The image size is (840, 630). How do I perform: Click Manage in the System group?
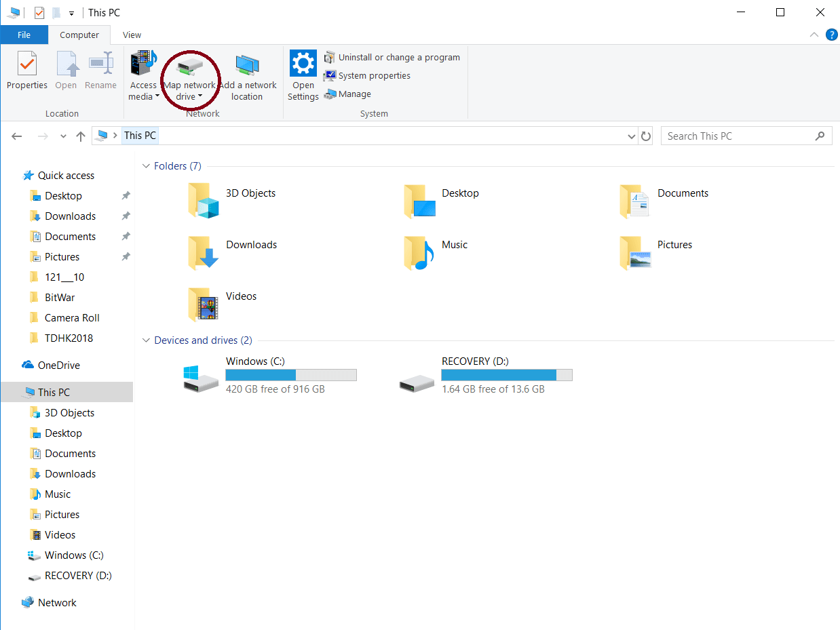[347, 94]
